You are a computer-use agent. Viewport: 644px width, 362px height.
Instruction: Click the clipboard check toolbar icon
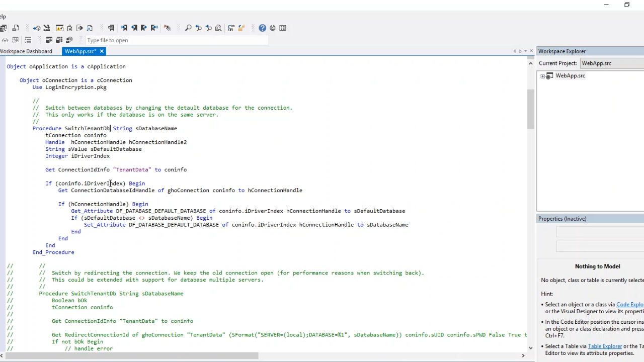coord(69,28)
